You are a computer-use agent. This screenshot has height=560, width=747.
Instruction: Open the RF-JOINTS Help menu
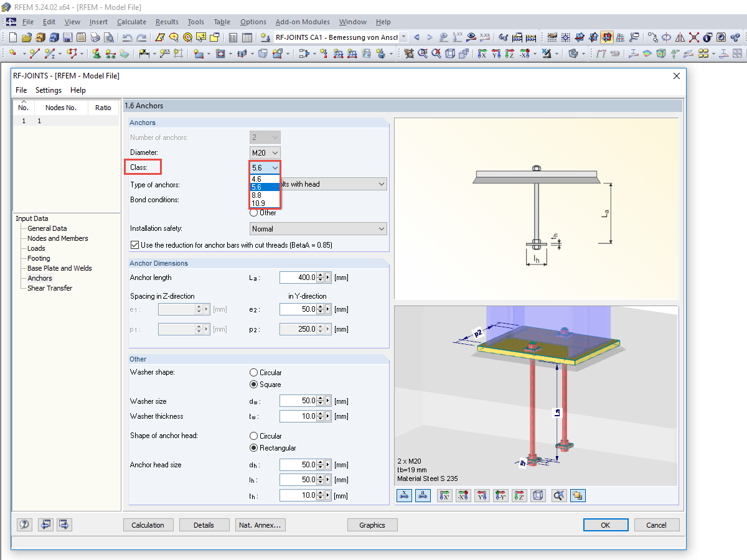pos(78,90)
